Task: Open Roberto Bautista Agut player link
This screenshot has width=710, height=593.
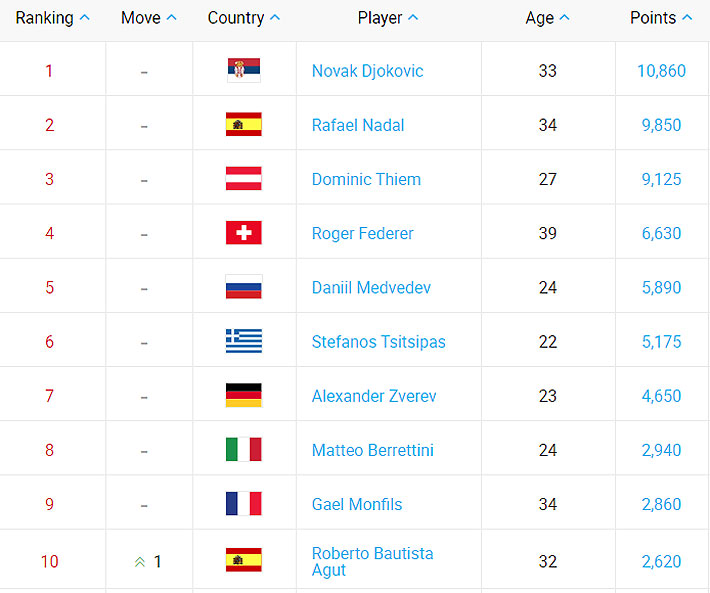Action: tap(372, 562)
